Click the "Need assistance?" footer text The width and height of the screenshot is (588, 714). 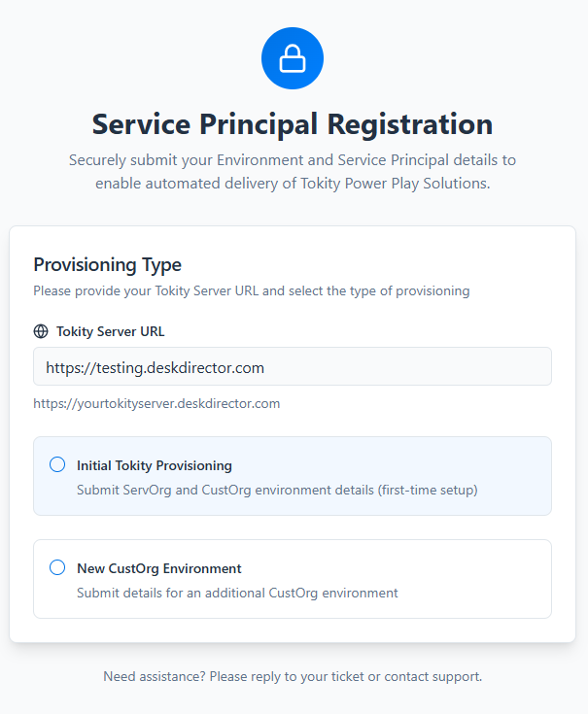(x=152, y=676)
